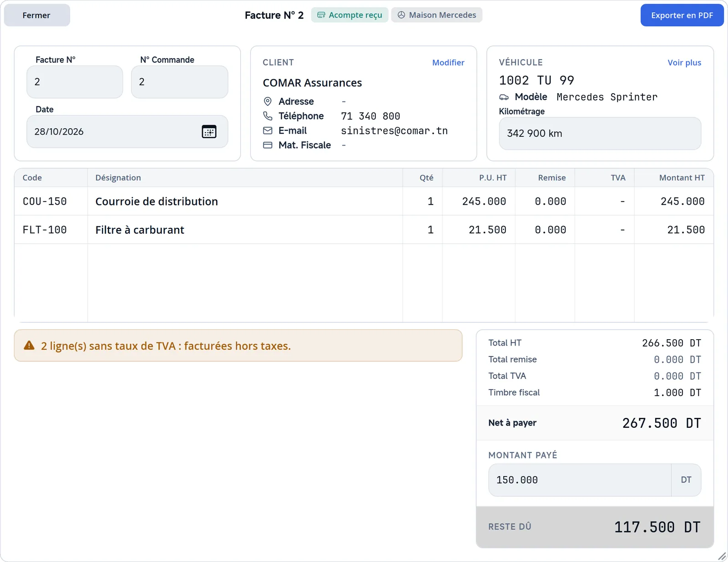Click the Total HT value 266.500 DT
Viewport: 728px width, 562px height.
tap(672, 343)
